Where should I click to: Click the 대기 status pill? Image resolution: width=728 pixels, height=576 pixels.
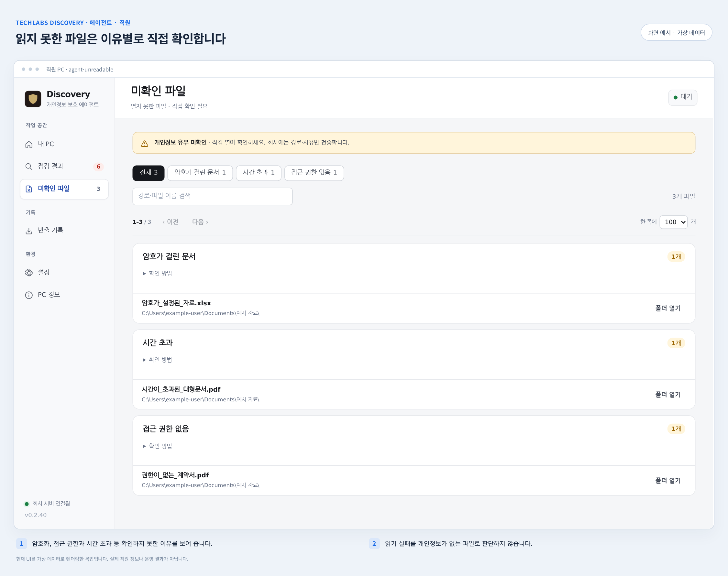click(x=682, y=97)
